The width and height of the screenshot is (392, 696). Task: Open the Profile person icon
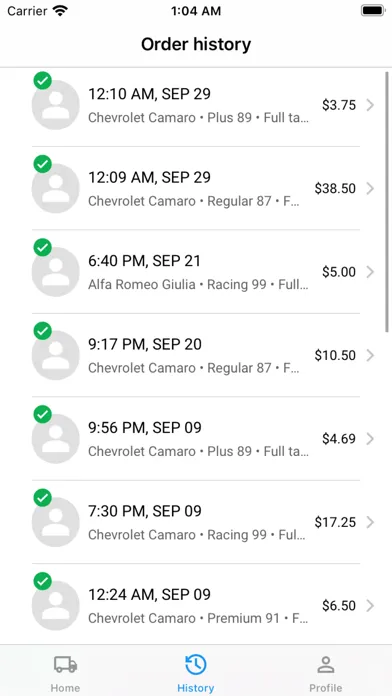coord(326,665)
